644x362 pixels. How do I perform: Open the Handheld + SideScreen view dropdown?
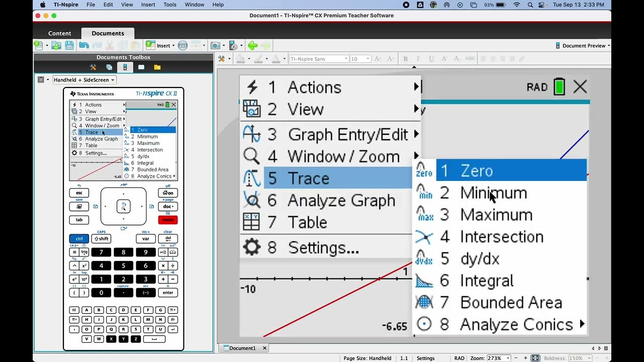85,80
